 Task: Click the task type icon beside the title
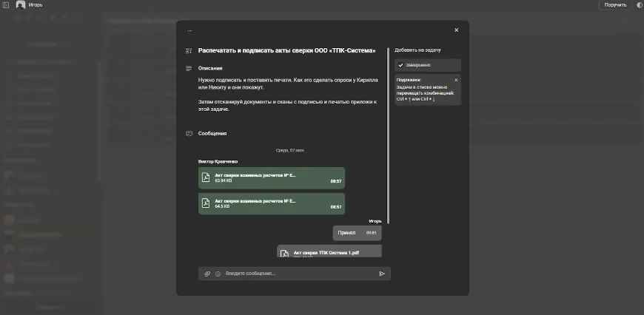point(189,51)
